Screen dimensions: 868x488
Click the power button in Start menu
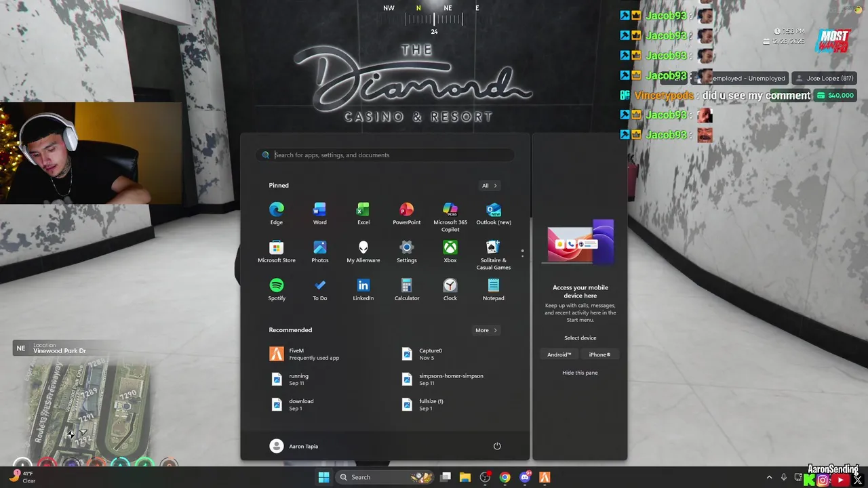[x=497, y=446]
